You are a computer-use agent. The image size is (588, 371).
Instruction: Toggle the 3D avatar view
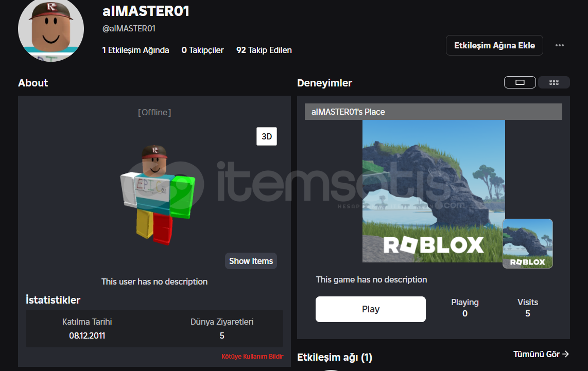tap(267, 136)
